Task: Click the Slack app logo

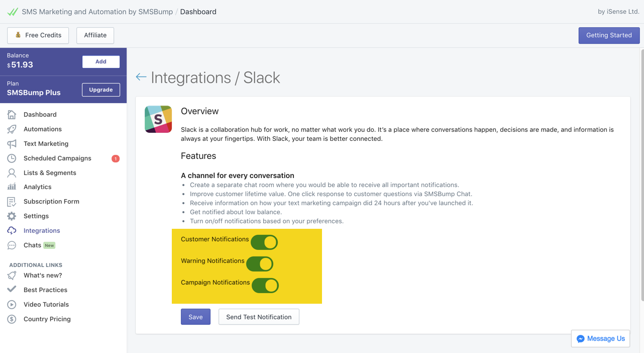Action: click(158, 119)
